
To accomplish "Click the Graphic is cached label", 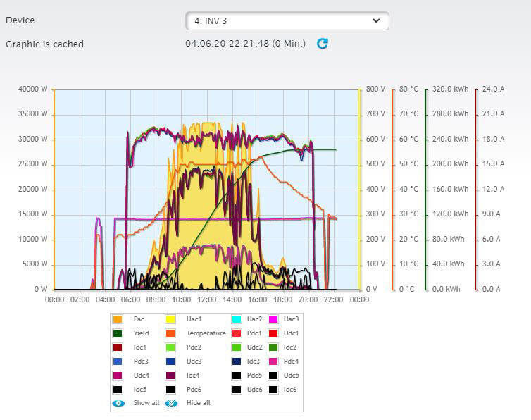I will coord(44,44).
